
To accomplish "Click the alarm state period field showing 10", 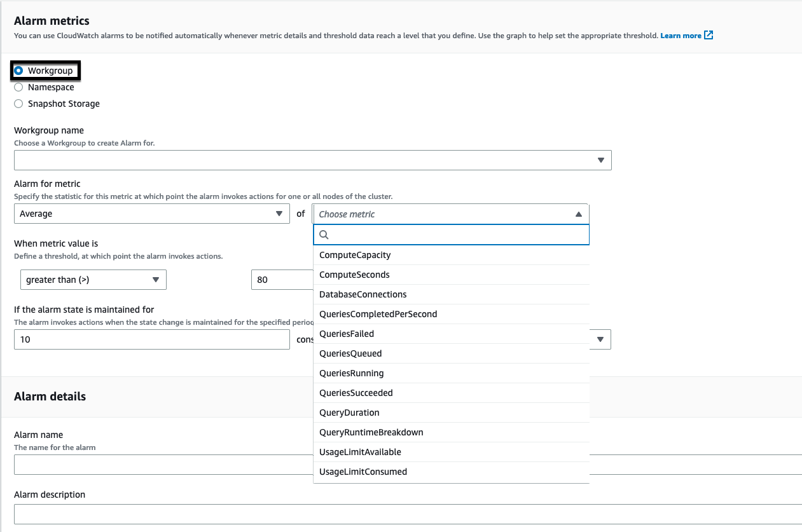I will (x=151, y=339).
